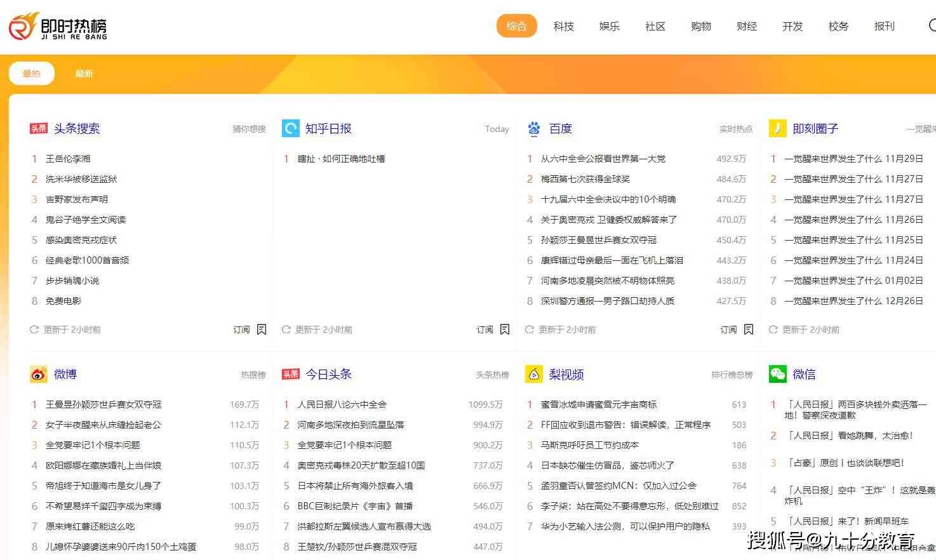Open the 微博 logo icon

(x=38, y=374)
